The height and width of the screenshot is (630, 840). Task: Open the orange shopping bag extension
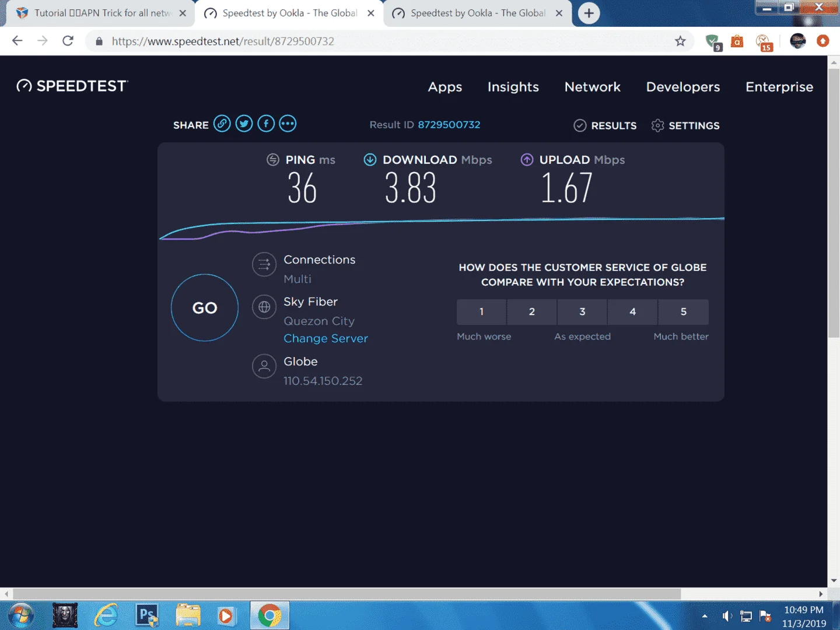737,41
